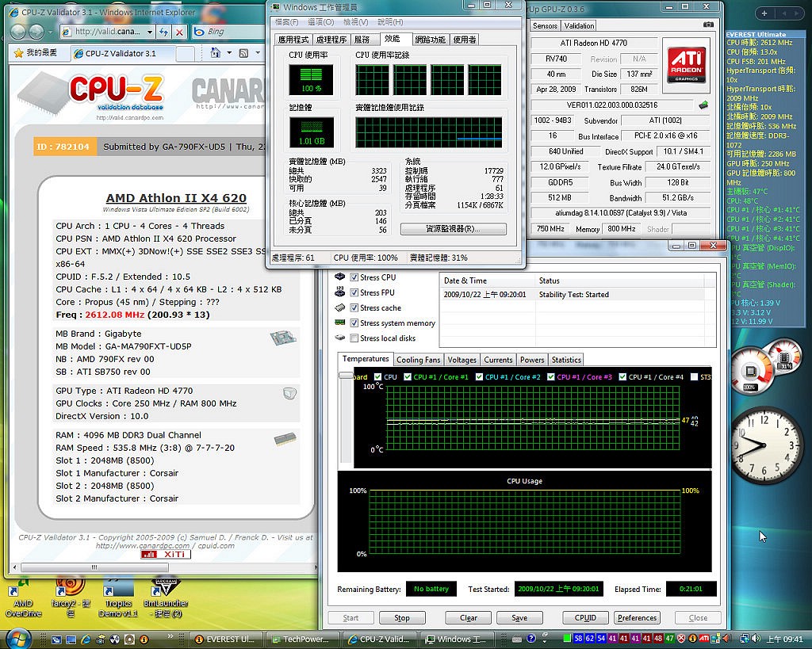Toggle CPU #1 / Core #3 graph checkbox
The height and width of the screenshot is (649, 812).
[x=551, y=376]
